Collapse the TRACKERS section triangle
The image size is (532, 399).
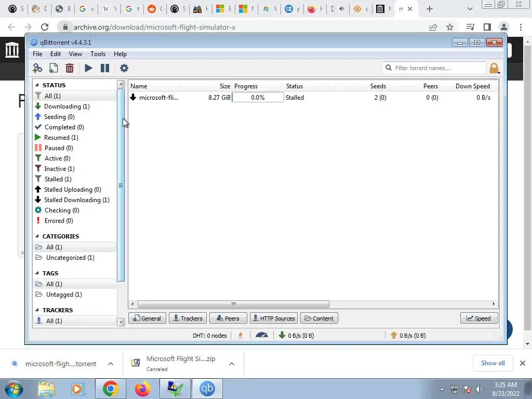pyautogui.click(x=37, y=310)
